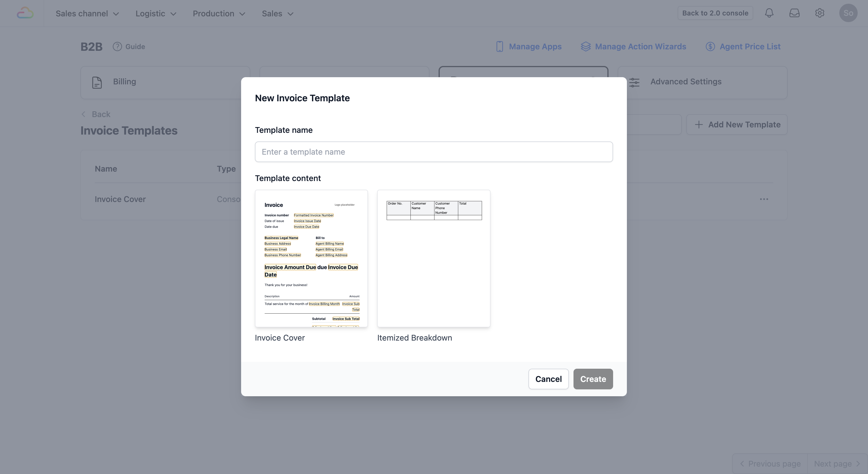Click the Back arrow chevron icon
This screenshot has width=868, height=474.
(x=83, y=114)
